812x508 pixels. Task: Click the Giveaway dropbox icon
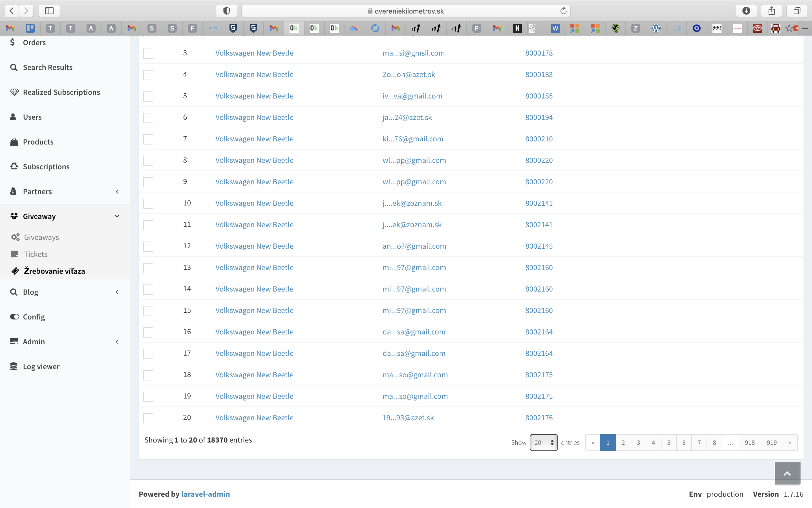coord(14,216)
